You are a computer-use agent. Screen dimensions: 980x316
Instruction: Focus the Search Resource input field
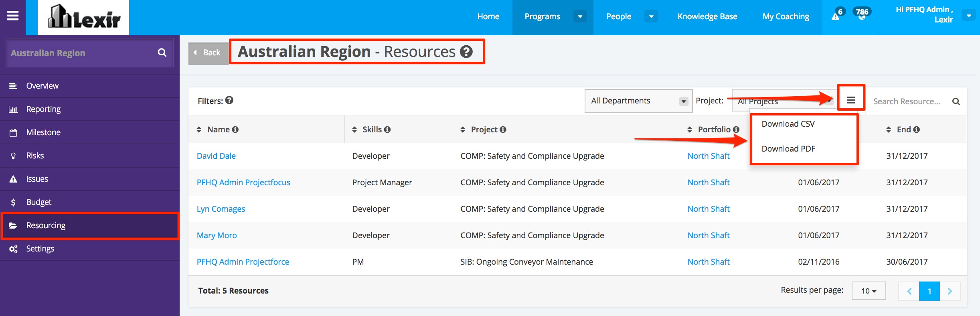click(x=907, y=101)
